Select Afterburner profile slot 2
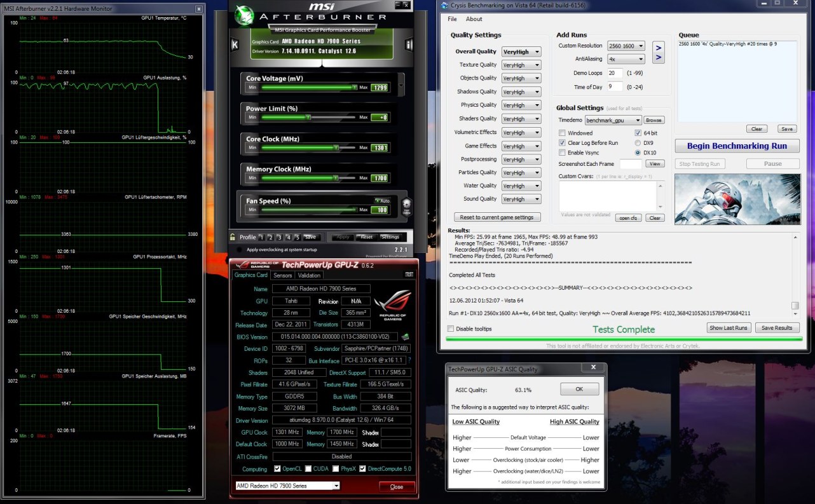Image resolution: width=815 pixels, height=504 pixels. 270,237
